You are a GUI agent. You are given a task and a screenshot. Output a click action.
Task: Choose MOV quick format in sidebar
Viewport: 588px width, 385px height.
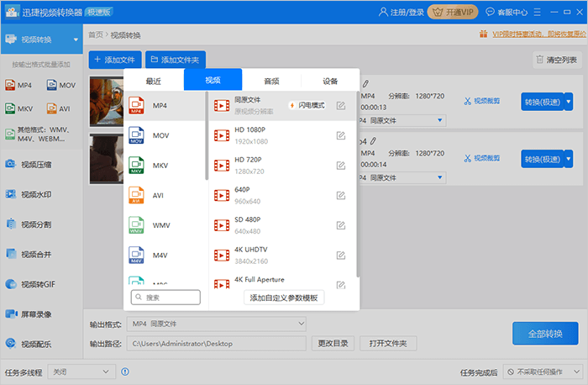[x=61, y=85]
